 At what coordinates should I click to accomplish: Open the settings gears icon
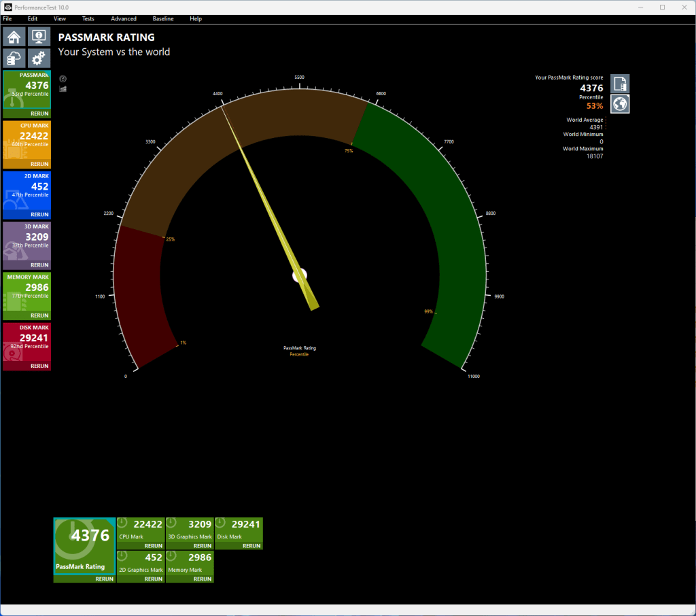tap(39, 58)
